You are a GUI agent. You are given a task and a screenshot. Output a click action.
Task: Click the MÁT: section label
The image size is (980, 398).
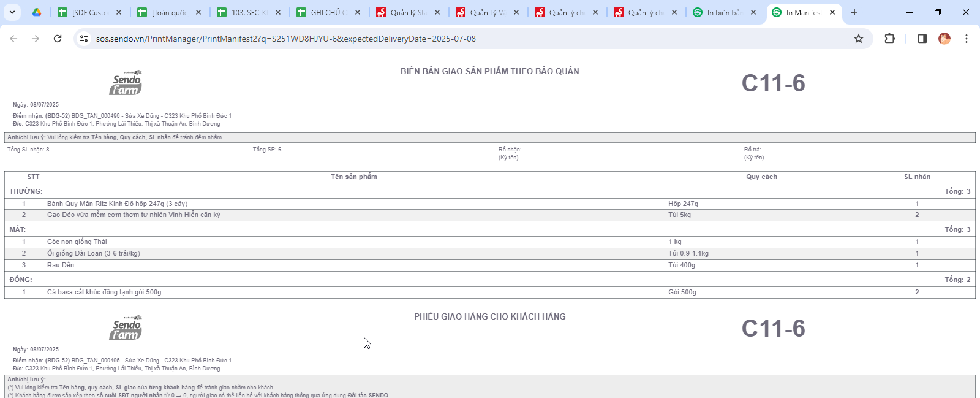tap(17, 229)
